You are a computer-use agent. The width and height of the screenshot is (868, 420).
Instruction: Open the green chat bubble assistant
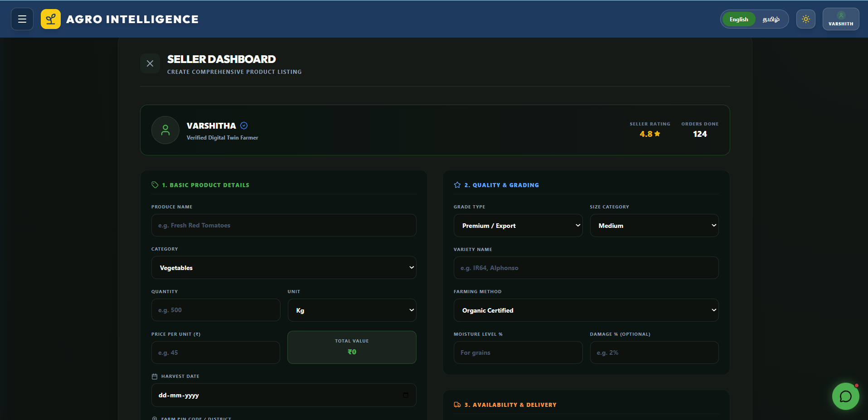[845, 396]
